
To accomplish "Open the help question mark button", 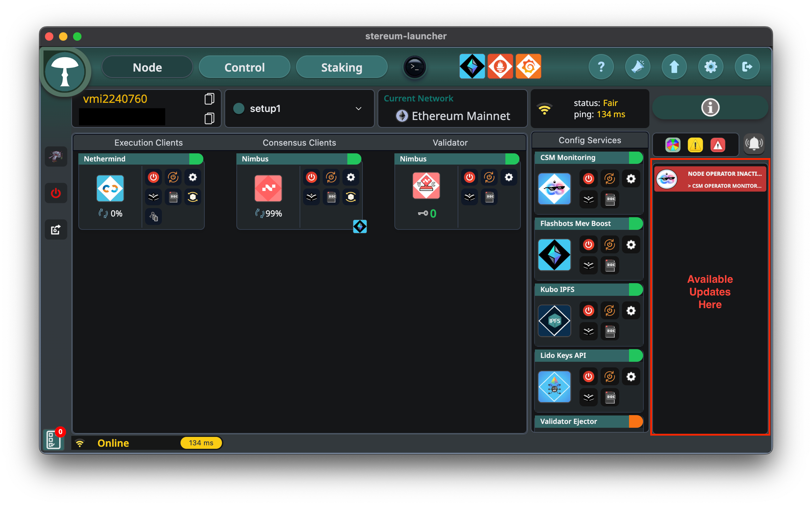I will 601,67.
